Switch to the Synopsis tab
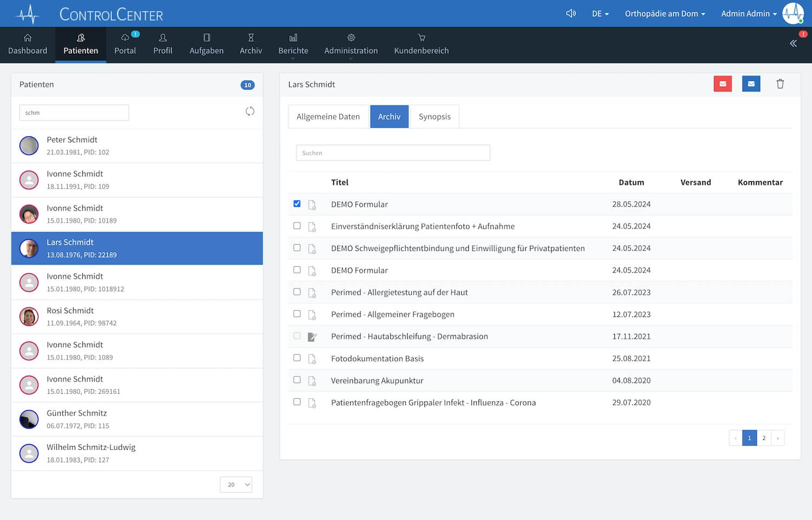Viewport: 812px width, 520px height. point(434,117)
